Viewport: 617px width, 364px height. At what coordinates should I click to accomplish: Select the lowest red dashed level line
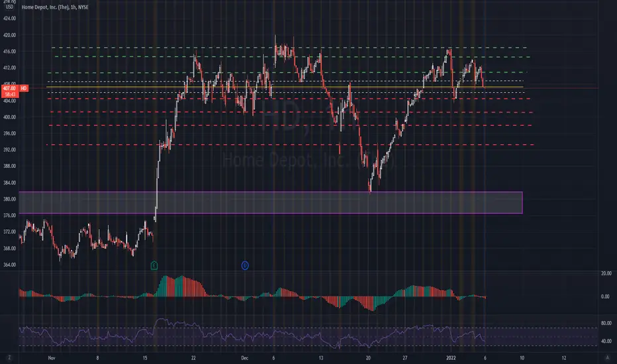[291, 145]
